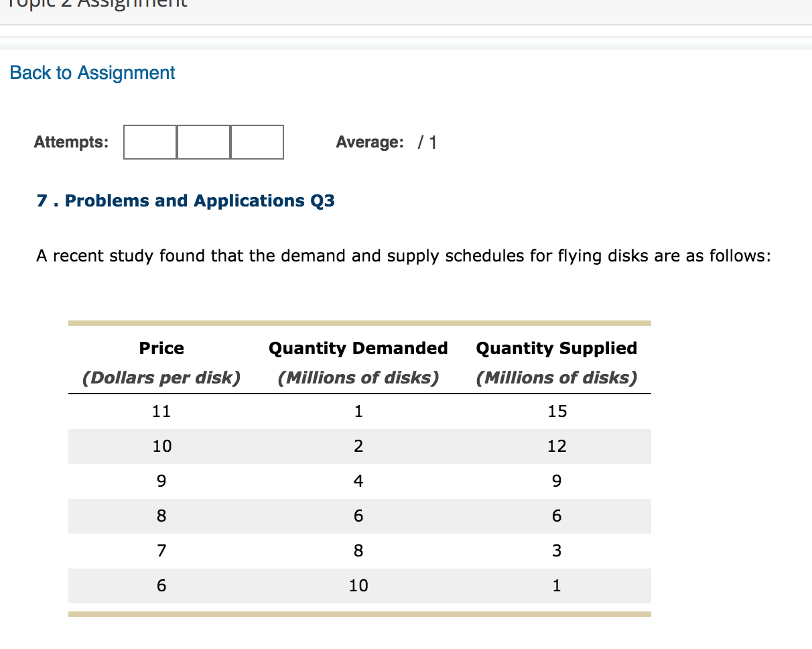This screenshot has height=649, width=812.
Task: Click the Dollars per disk subheading
Action: (161, 377)
